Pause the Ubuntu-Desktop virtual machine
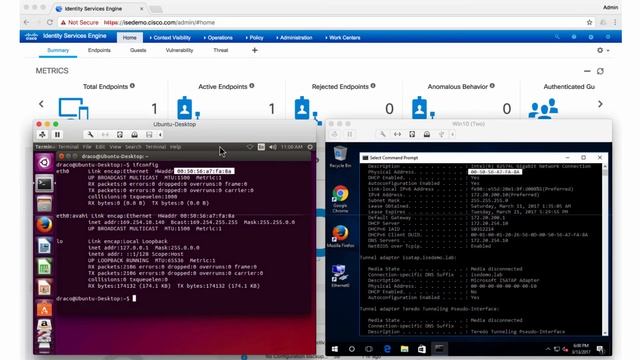This screenshot has width=640, height=360. coord(57,134)
